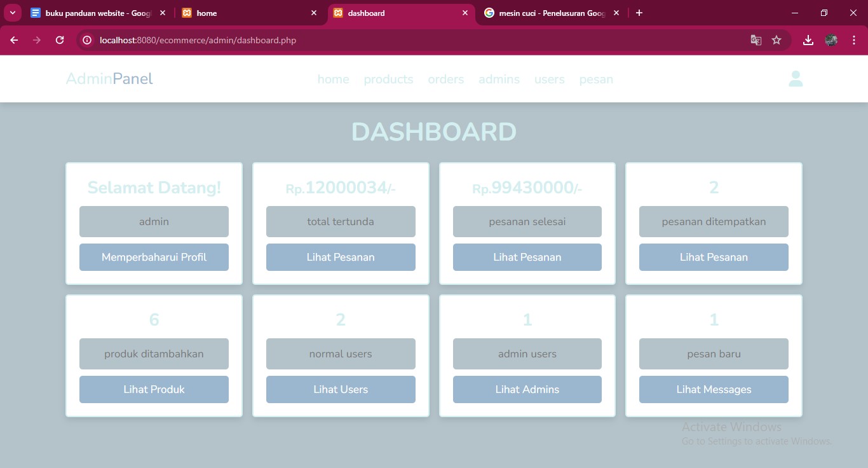Open the admin user profile icon
Image resolution: width=868 pixels, height=468 pixels.
796,79
